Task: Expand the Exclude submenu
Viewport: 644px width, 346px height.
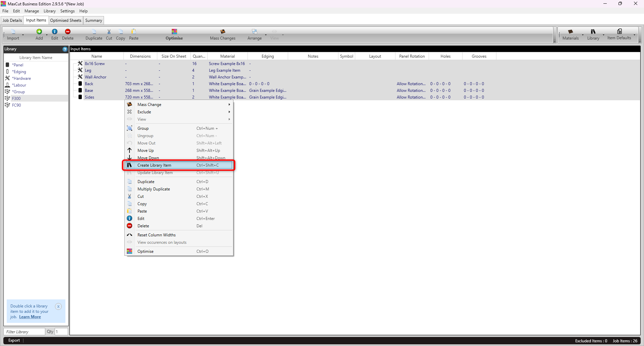Action: tap(179, 112)
